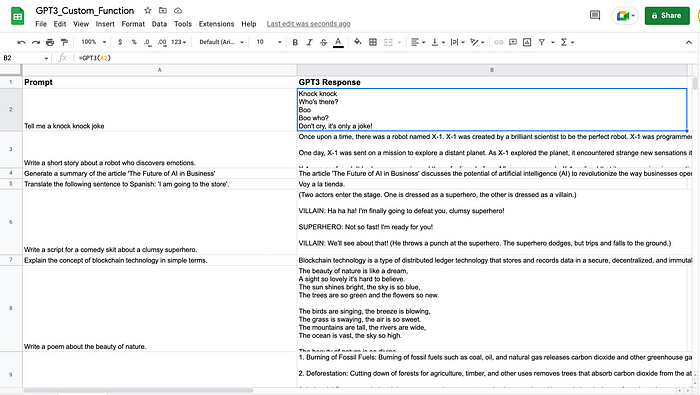Open the Data menu

tap(159, 24)
